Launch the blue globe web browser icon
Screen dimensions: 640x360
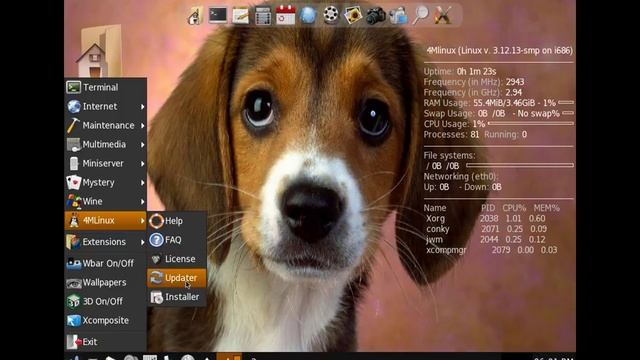coord(308,16)
